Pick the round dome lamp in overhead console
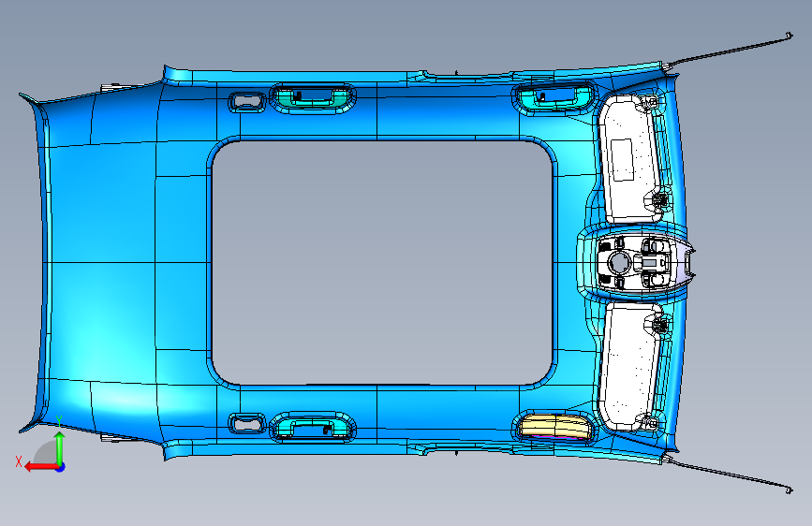This screenshot has height=526, width=812. coord(618,263)
